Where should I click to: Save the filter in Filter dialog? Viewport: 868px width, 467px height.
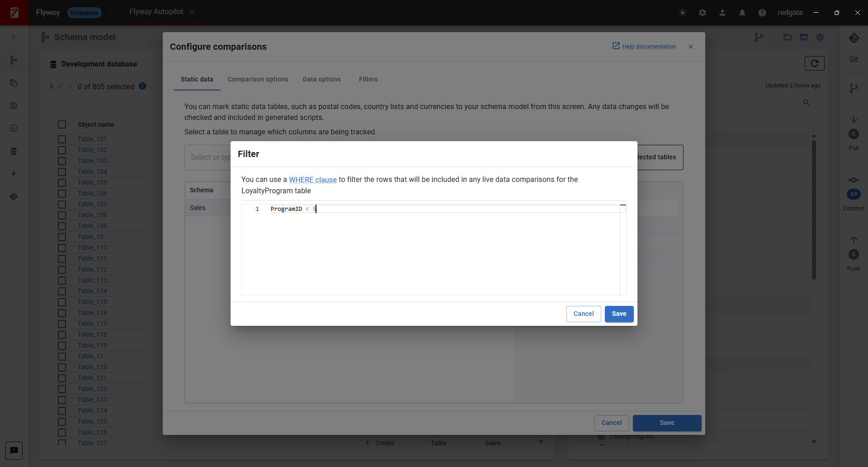(x=619, y=314)
